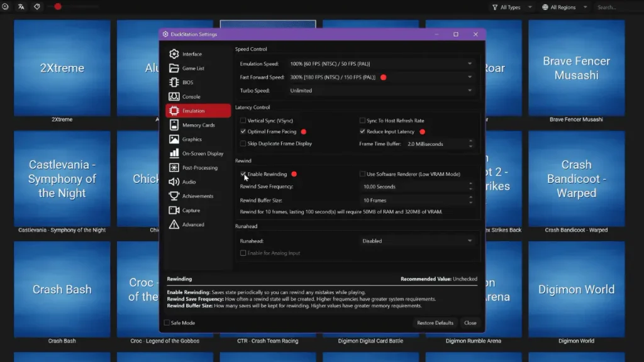Viewport: 644px width, 362px height.
Task: Select the BIOS chip icon
Action: [x=174, y=82]
